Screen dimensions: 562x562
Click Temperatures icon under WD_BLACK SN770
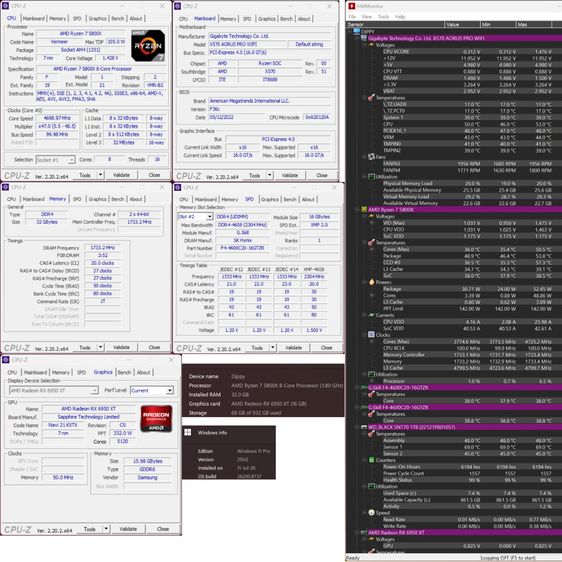tap(371, 434)
